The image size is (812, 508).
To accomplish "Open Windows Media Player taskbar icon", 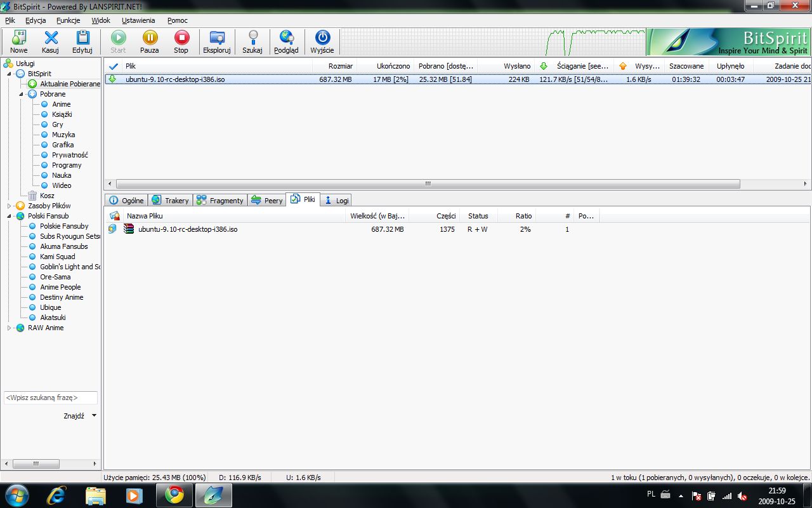I will pos(134,495).
